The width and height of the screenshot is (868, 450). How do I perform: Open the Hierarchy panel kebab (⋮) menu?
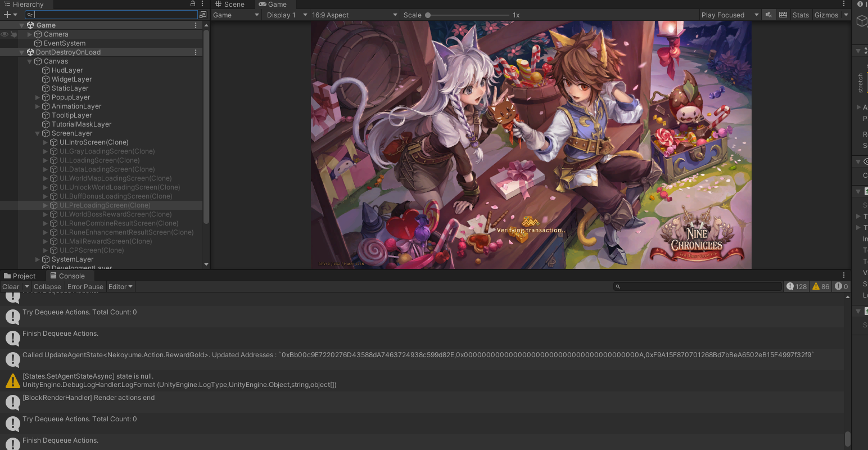202,4
